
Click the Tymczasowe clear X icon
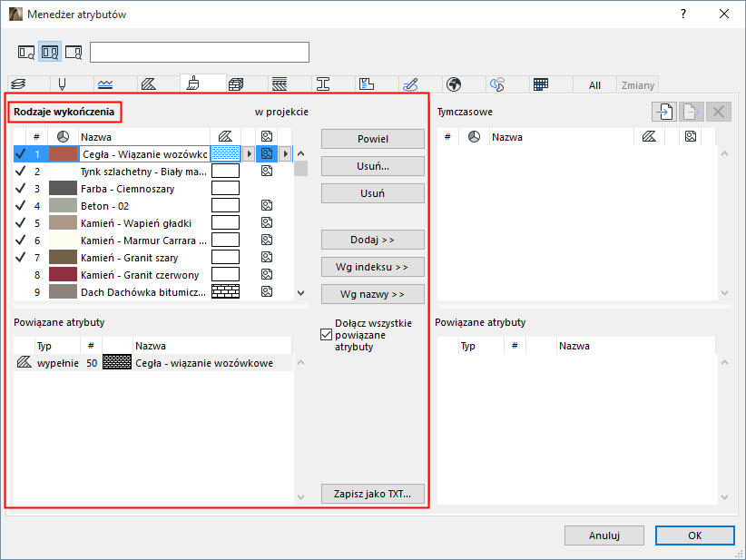click(x=719, y=112)
